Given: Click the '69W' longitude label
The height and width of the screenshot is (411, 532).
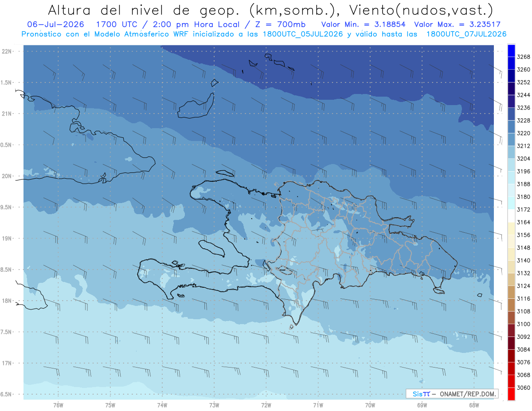Looking at the screenshot, I should [x=422, y=405].
